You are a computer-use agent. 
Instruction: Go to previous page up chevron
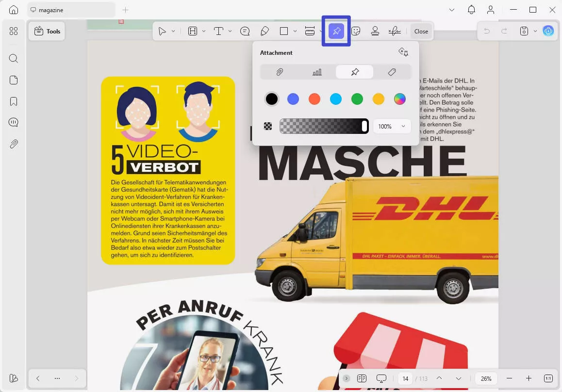coord(439,378)
